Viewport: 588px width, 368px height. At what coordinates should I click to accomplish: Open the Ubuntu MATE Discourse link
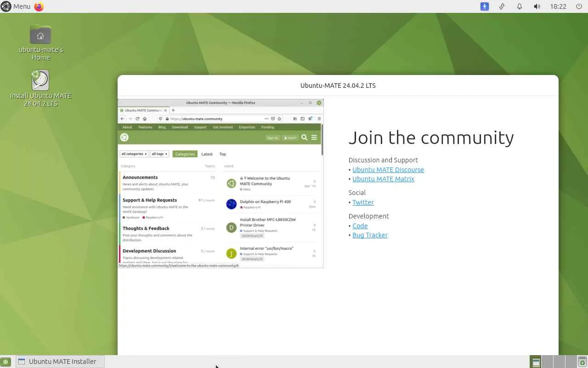[x=388, y=170]
